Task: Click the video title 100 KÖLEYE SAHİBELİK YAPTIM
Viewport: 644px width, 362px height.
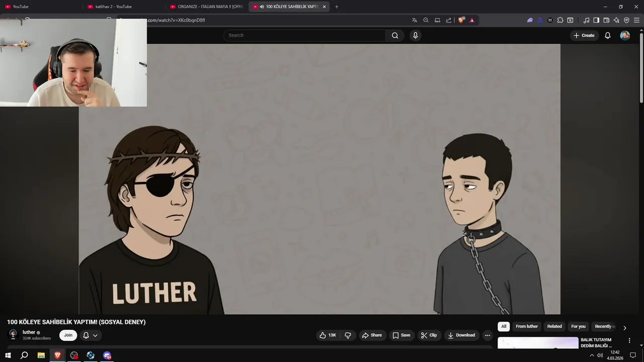Action: click(76, 322)
